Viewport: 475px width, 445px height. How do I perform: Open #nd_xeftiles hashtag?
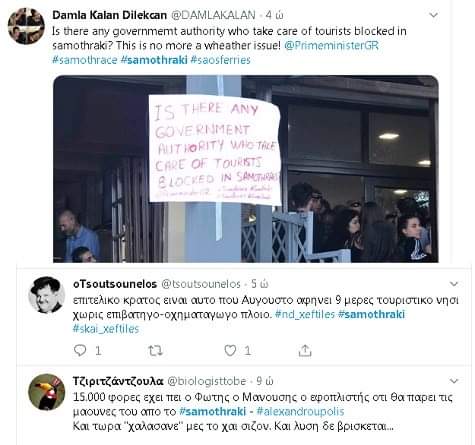click(305, 314)
